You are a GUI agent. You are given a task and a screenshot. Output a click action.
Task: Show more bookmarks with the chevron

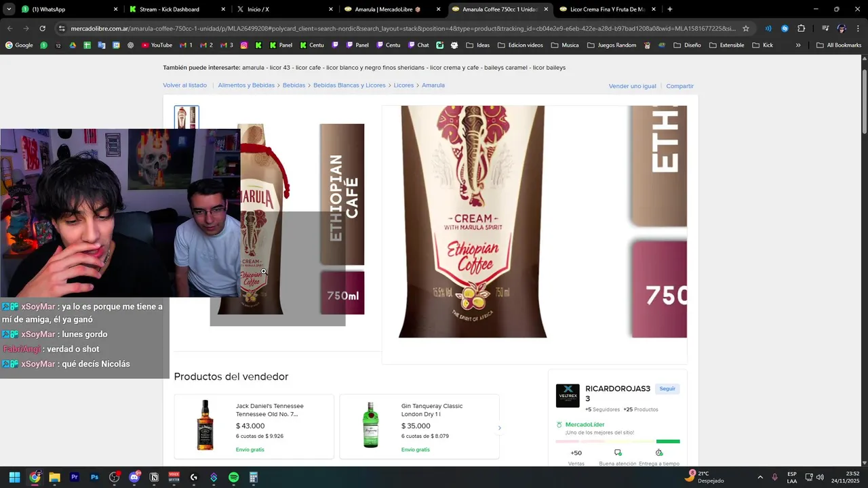pyautogui.click(x=798, y=45)
